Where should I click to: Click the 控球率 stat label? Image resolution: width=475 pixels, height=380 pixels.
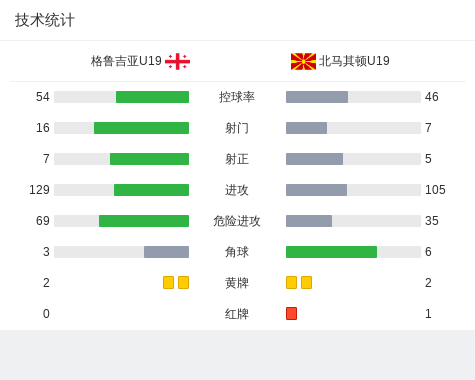tap(237, 97)
